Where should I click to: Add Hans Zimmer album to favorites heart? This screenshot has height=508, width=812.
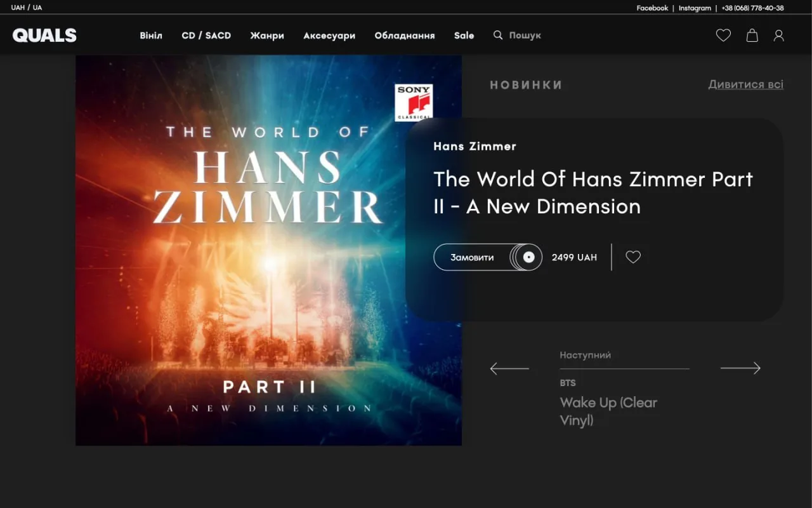click(x=633, y=257)
